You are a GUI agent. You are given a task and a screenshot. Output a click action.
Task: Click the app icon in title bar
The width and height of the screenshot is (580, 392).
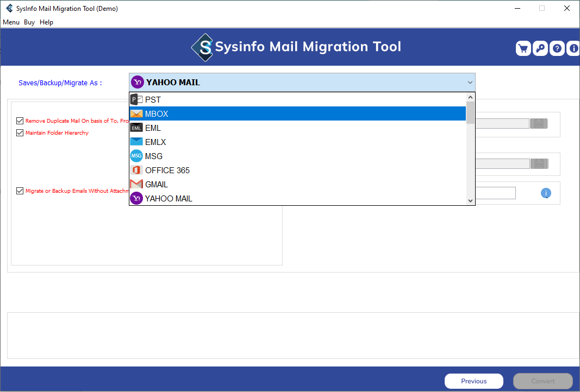(x=9, y=8)
